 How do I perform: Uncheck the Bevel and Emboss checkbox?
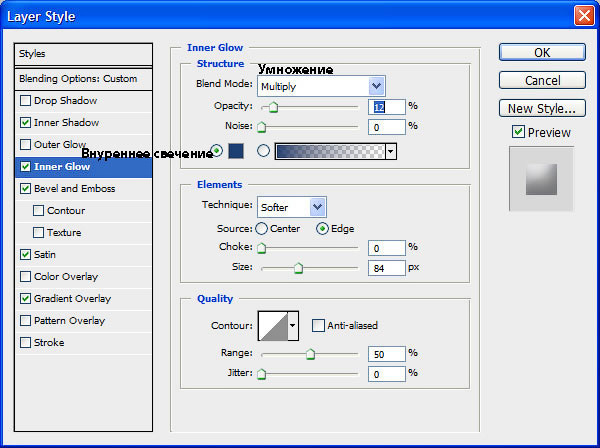[25, 189]
